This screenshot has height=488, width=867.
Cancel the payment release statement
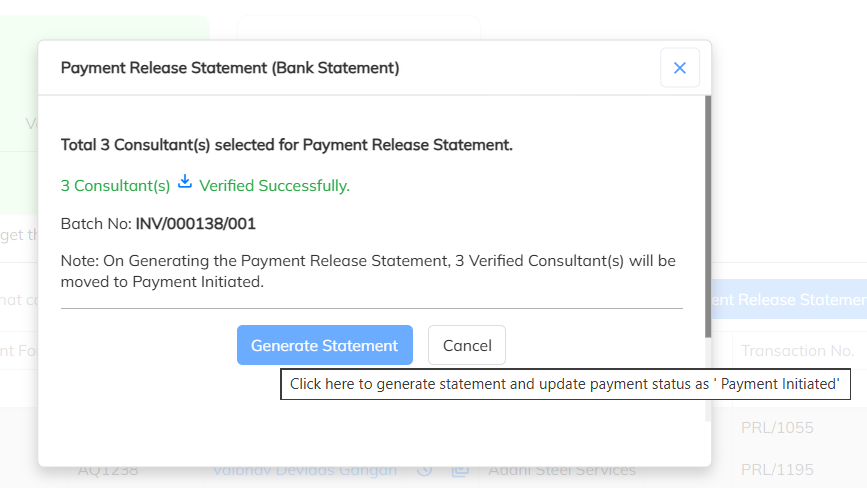(x=467, y=346)
